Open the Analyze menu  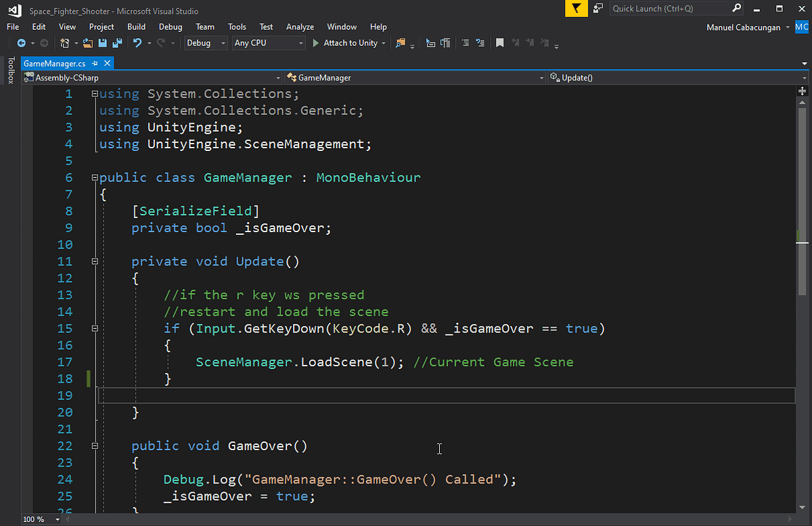click(300, 26)
